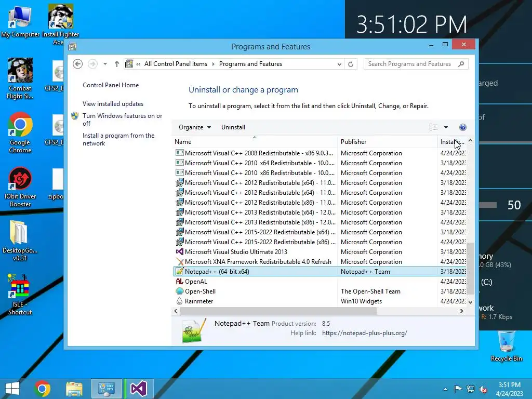Screen dimensions: 532x399
Task: Select Microsoft Visual Studio Ultimate 2013 icon
Action: click(179, 252)
